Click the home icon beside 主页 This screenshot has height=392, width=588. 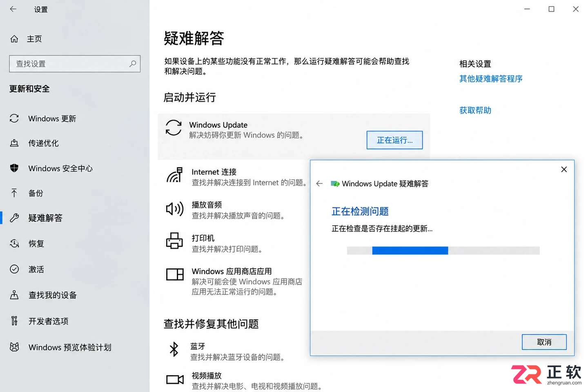14,39
